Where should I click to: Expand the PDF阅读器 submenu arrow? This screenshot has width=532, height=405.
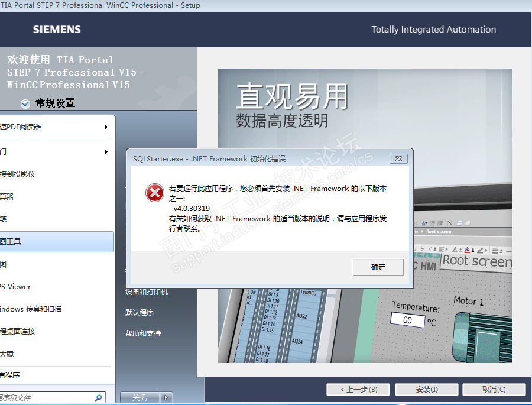click(x=106, y=127)
